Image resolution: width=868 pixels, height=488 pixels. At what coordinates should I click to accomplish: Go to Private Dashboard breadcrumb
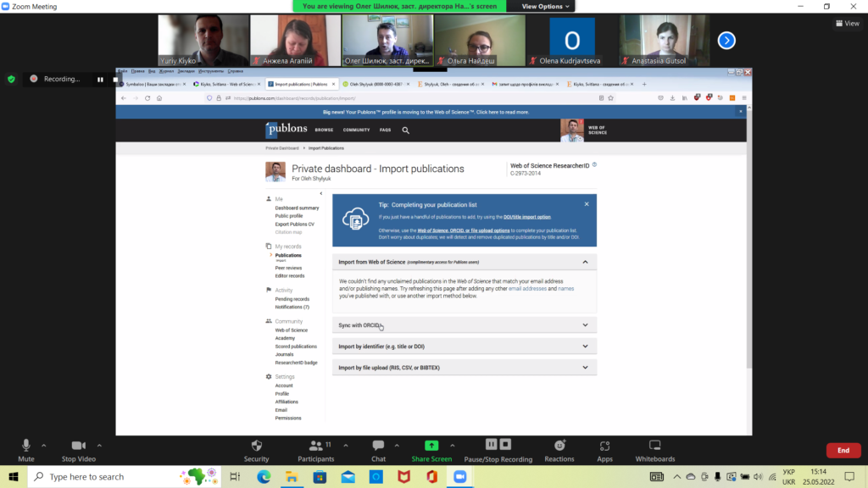281,148
